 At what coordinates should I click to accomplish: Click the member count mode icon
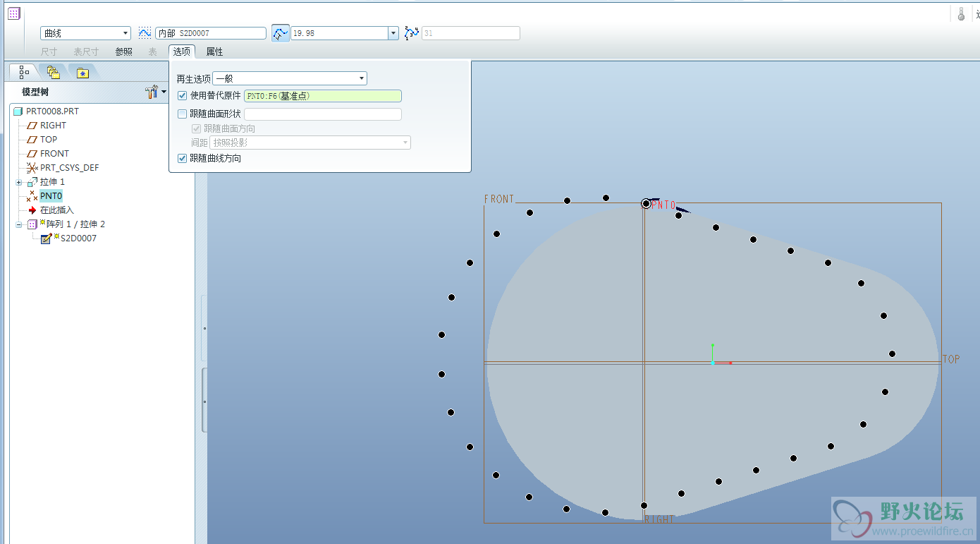[412, 33]
